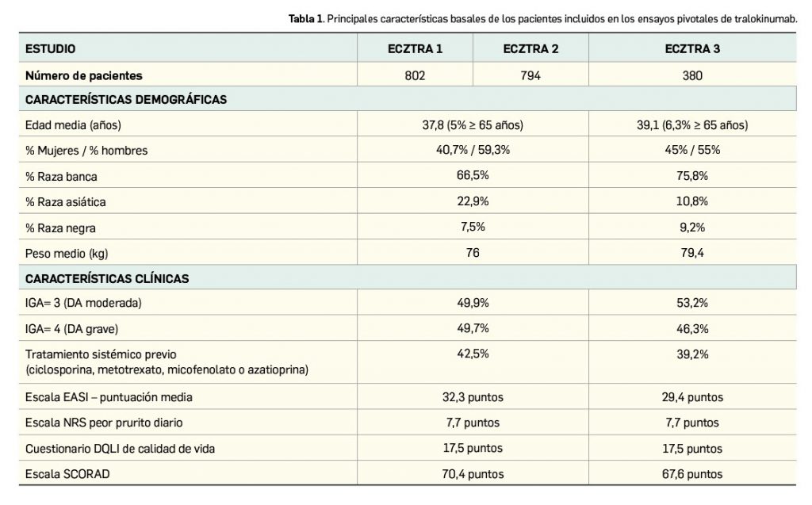Click the Características Demográficas section heading
Viewport: 812px width, 505px height.
(126, 100)
